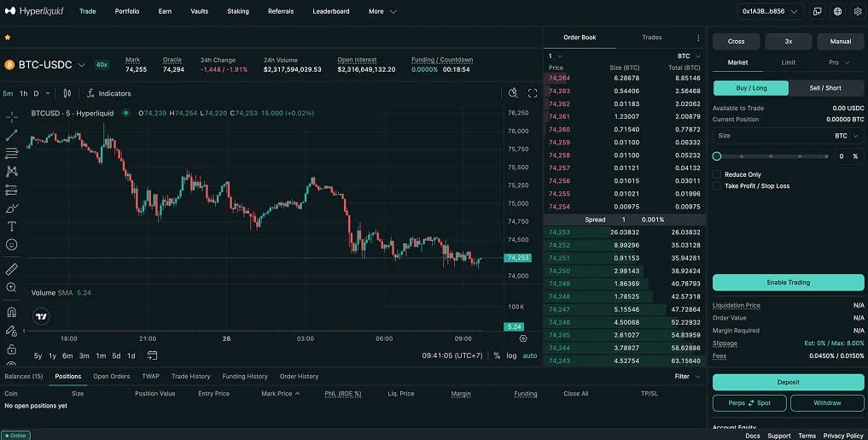Viewport: 868px width, 440px height.
Task: Select the horizontal lines Fib tool
Action: (x=12, y=154)
